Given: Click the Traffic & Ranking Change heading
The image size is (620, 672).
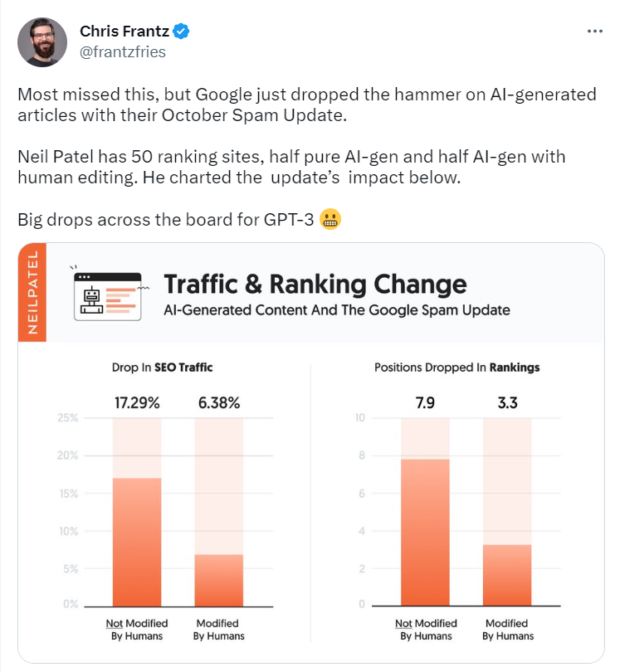Looking at the screenshot, I should pyautogui.click(x=315, y=284).
